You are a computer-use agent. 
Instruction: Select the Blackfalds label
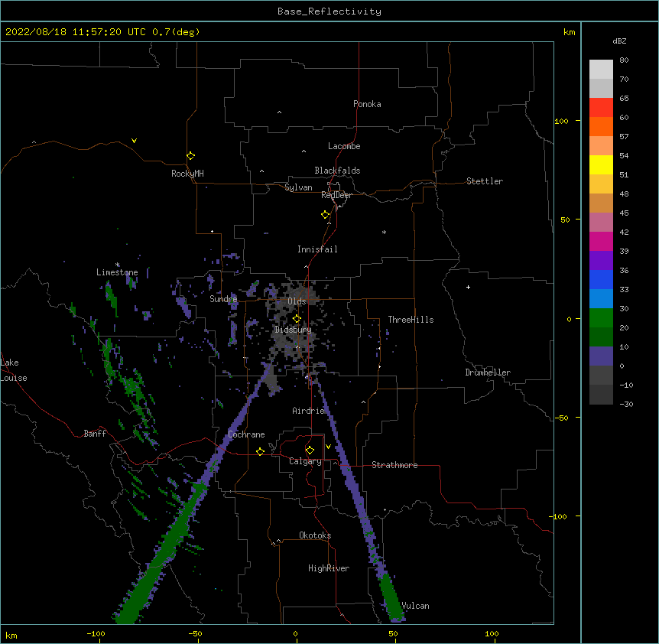[337, 171]
